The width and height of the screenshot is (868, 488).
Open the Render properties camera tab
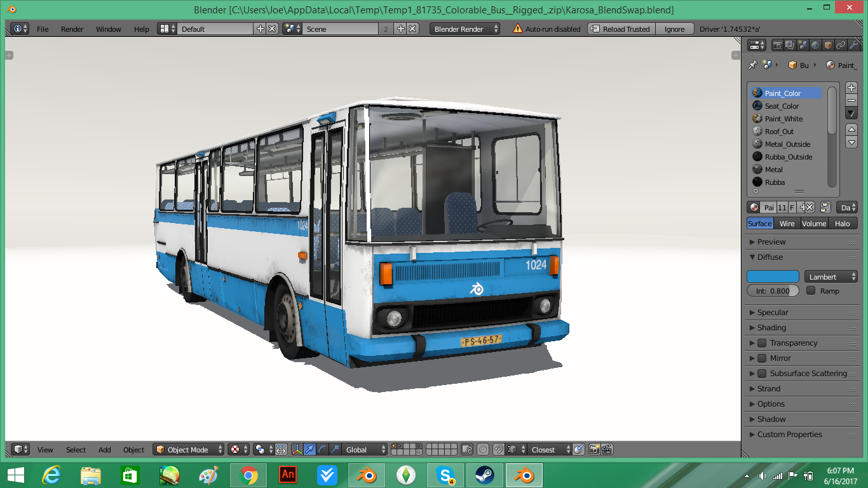pos(778,45)
